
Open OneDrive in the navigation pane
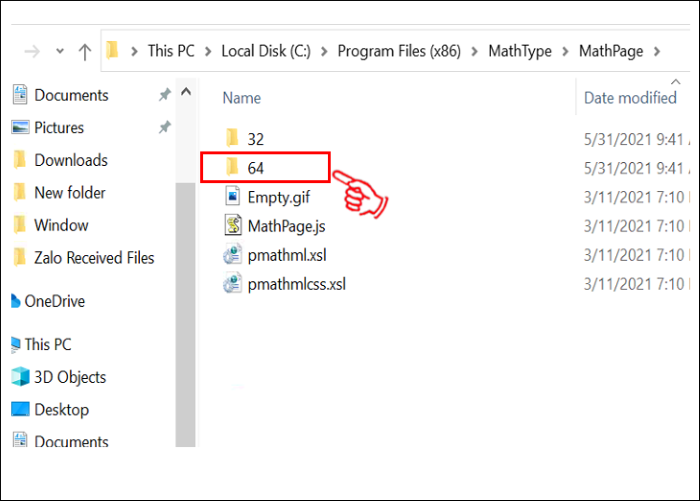54,301
